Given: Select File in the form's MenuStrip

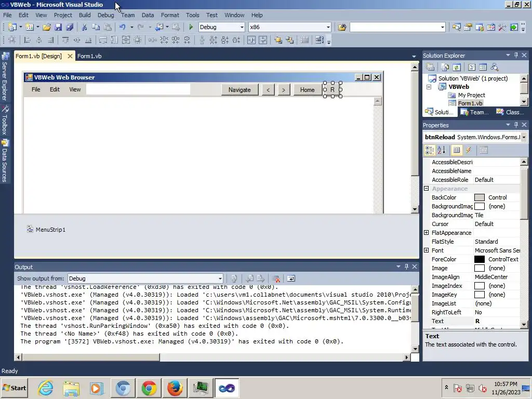Looking at the screenshot, I should pos(36,89).
